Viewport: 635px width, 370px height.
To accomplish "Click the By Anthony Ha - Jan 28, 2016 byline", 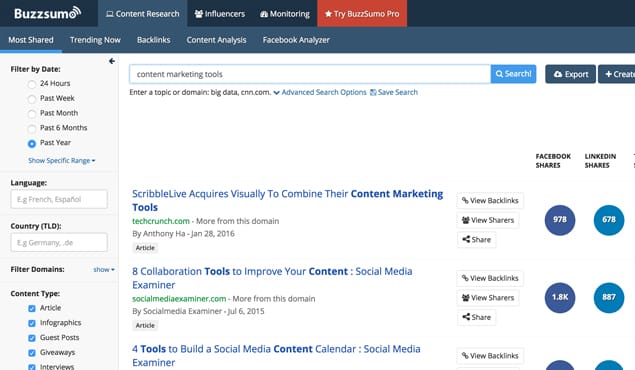I will [183, 234].
